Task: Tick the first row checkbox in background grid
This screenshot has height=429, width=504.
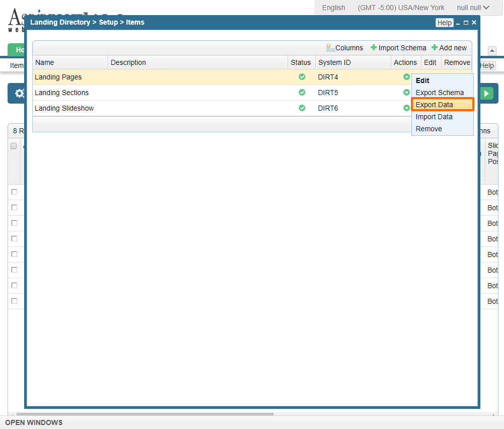Action: point(14,192)
